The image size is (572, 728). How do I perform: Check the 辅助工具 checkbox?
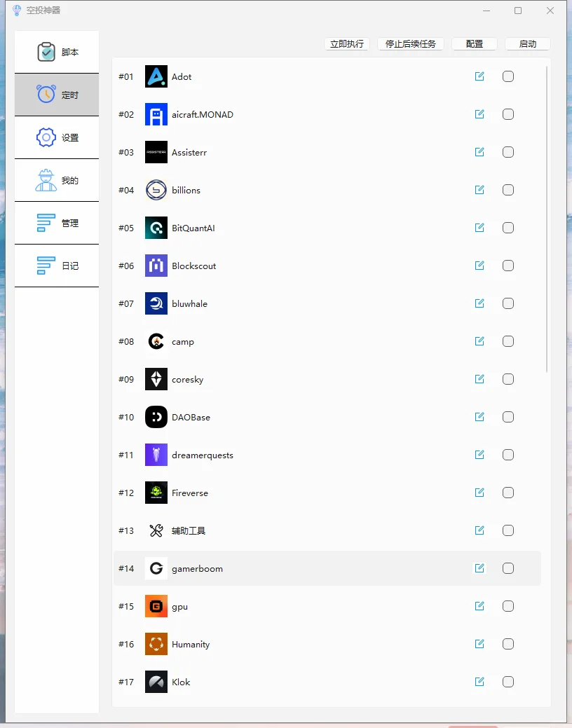(508, 530)
